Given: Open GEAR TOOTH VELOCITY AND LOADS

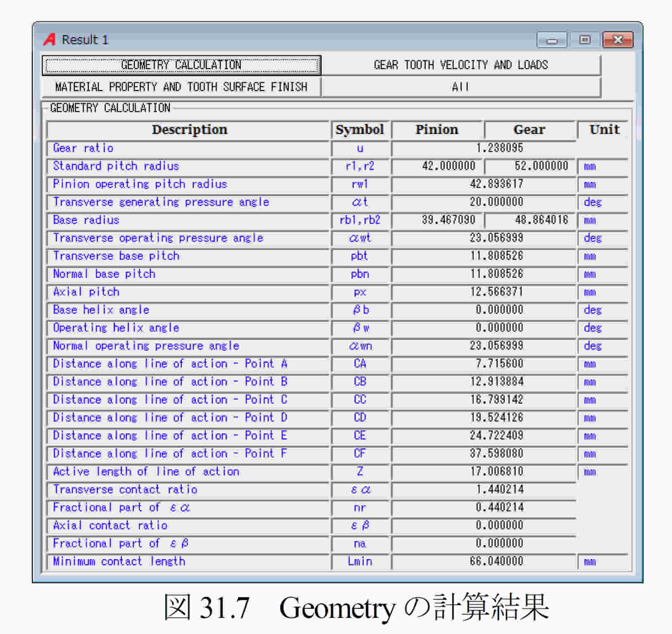Looking at the screenshot, I should click(461, 65).
